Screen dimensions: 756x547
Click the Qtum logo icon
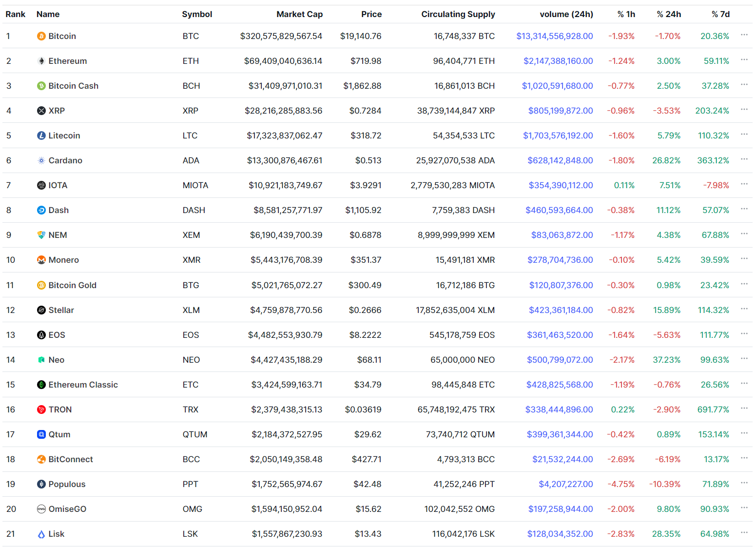(41, 434)
